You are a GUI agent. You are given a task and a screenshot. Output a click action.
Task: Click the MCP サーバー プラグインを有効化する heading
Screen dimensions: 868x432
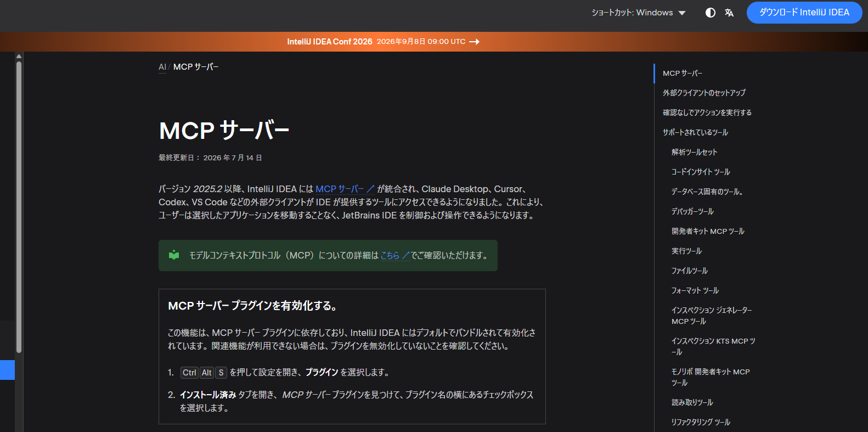pyautogui.click(x=252, y=306)
